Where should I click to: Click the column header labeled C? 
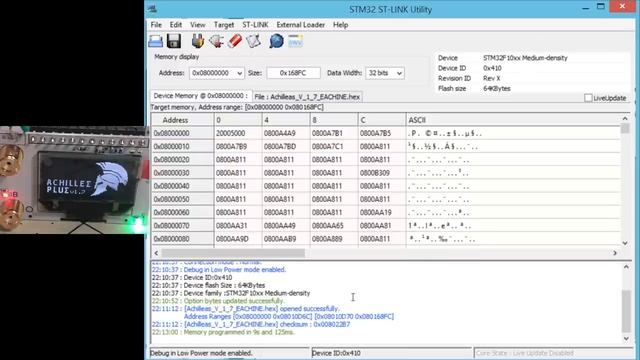pyautogui.click(x=382, y=120)
